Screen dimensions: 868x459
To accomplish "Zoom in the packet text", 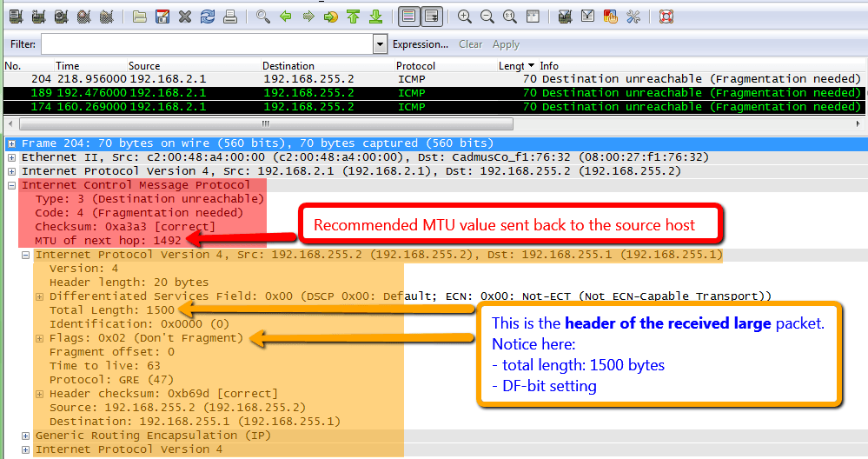I will pyautogui.click(x=465, y=17).
